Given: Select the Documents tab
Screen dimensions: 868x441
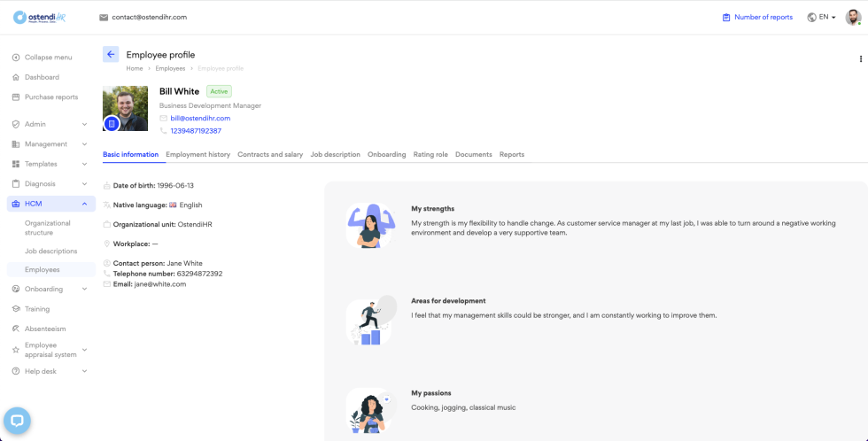Looking at the screenshot, I should (x=473, y=154).
